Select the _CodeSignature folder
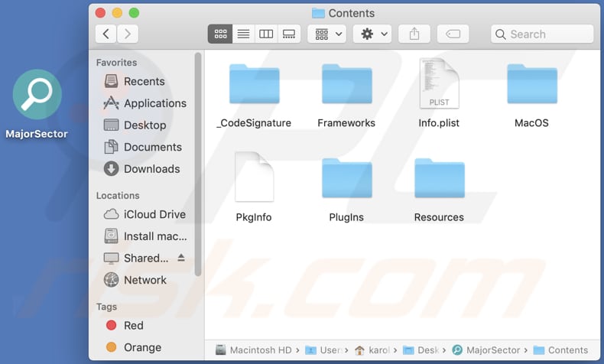Screen dimensions: 604x364 coord(255,85)
